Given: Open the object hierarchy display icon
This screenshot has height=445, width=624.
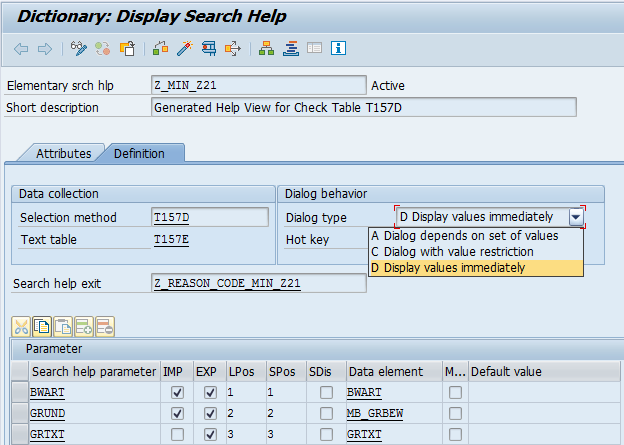Looking at the screenshot, I should (x=266, y=49).
